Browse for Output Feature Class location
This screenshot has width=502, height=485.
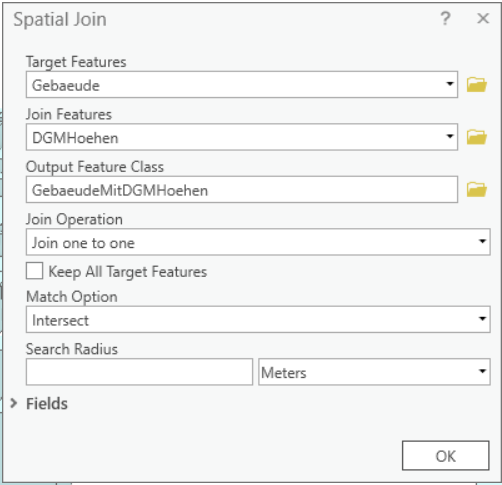pos(477,189)
